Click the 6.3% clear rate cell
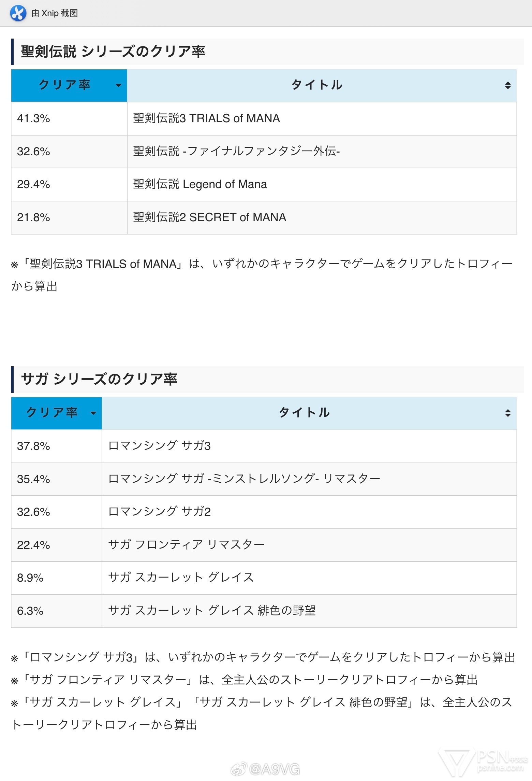This screenshot has width=532, height=781. click(x=56, y=611)
